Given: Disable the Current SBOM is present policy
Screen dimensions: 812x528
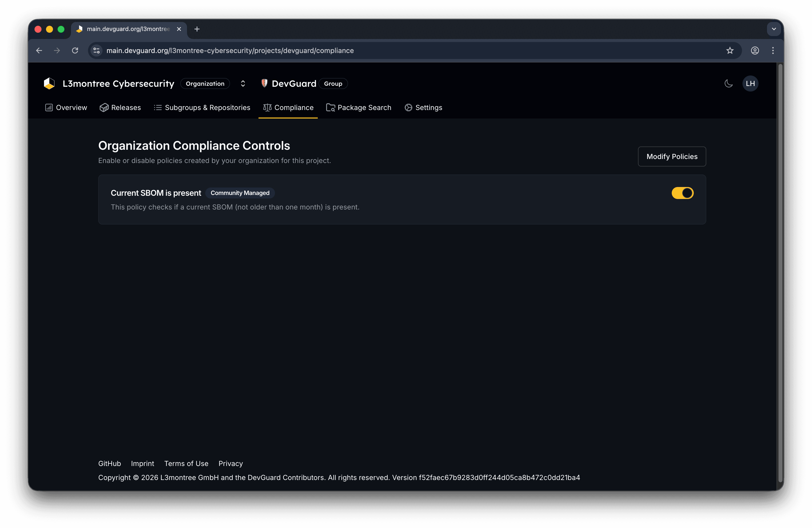Looking at the screenshot, I should click(682, 193).
